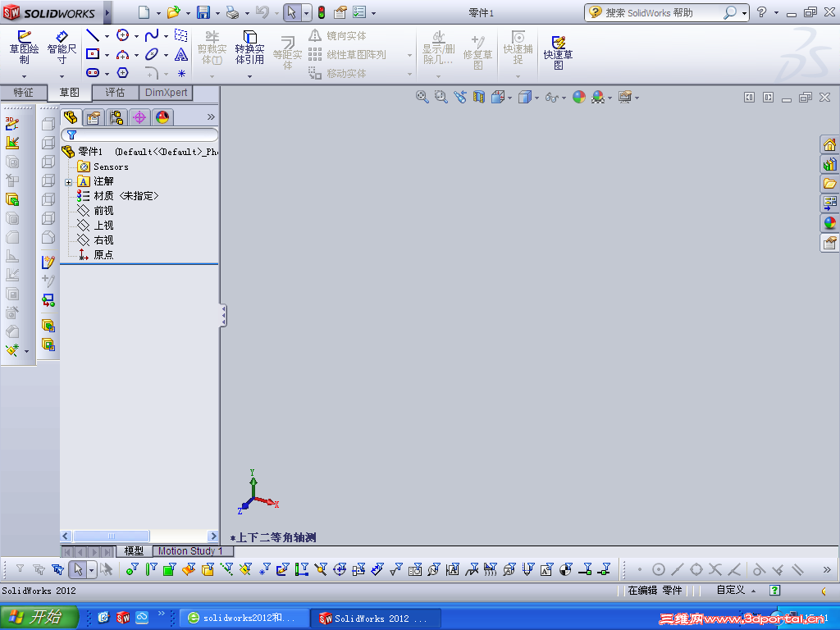Switch to the Motion Study 1 tab
The image size is (840, 630).
[190, 550]
